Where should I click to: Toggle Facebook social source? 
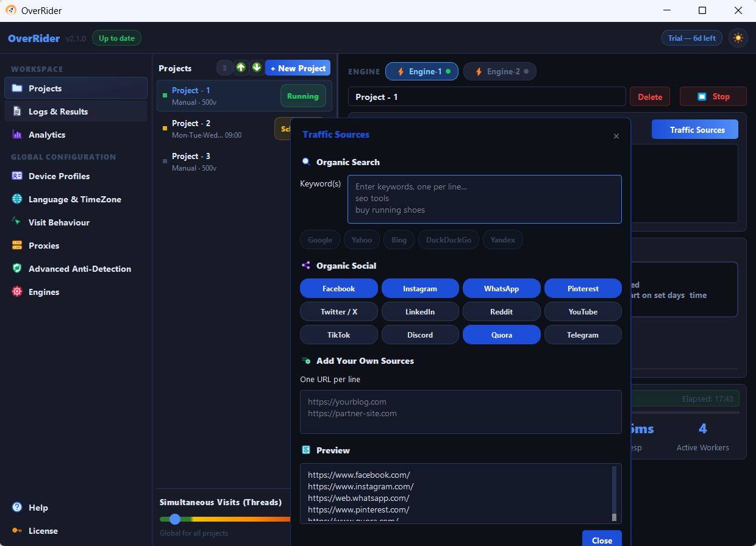point(339,288)
